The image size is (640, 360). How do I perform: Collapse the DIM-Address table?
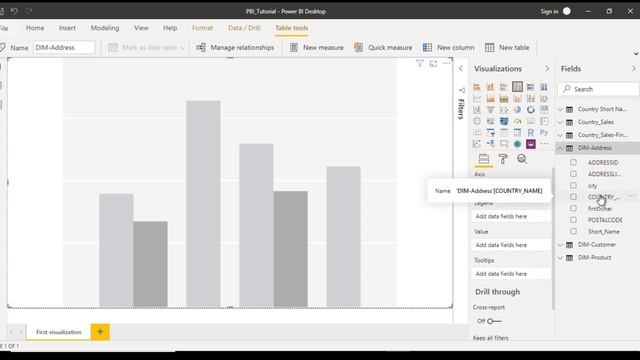click(x=560, y=148)
